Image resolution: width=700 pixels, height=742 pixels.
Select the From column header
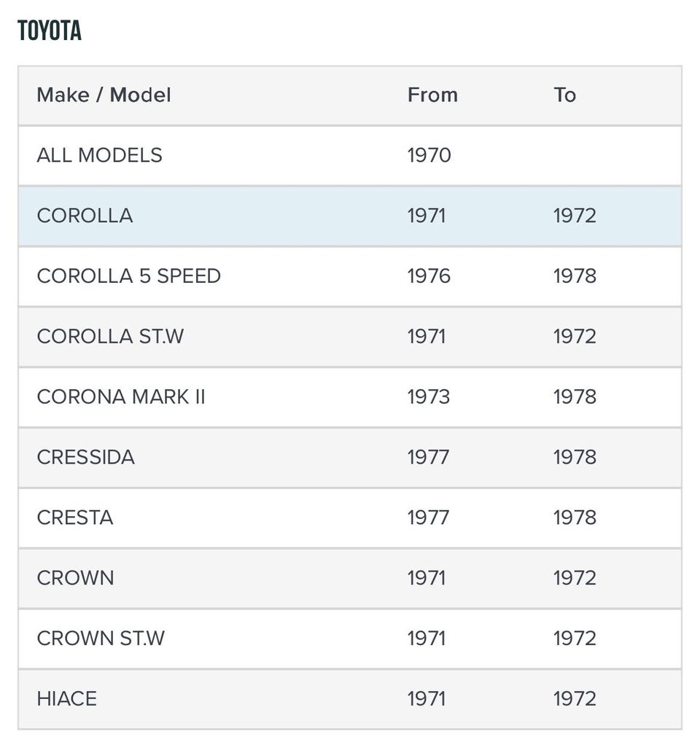(432, 95)
